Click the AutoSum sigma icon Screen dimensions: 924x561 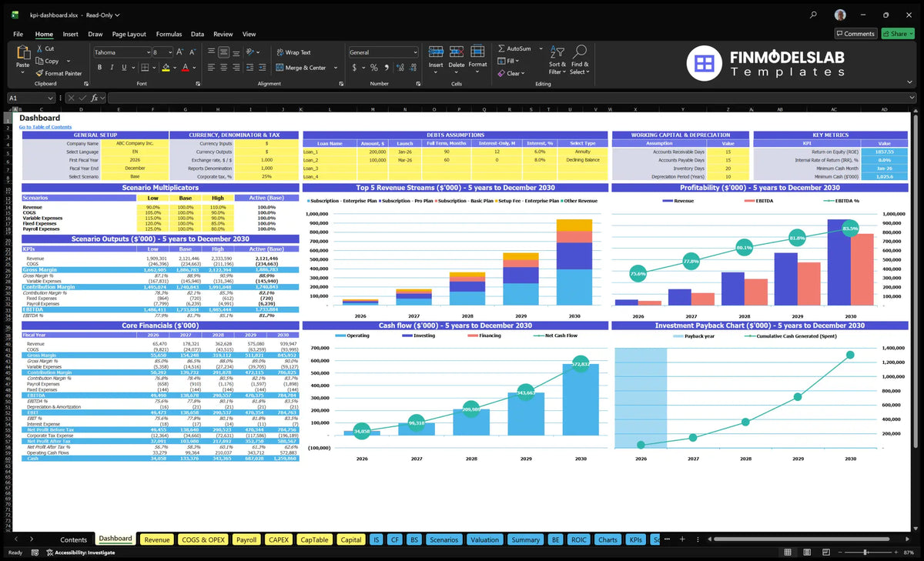(x=501, y=48)
